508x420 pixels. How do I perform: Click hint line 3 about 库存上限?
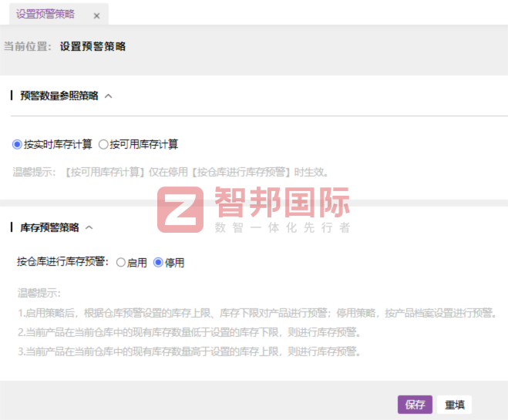click(189, 352)
